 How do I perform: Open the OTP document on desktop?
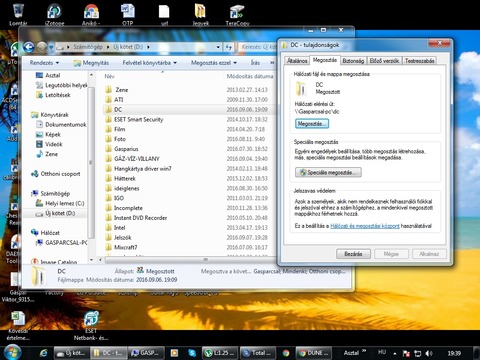(x=127, y=14)
